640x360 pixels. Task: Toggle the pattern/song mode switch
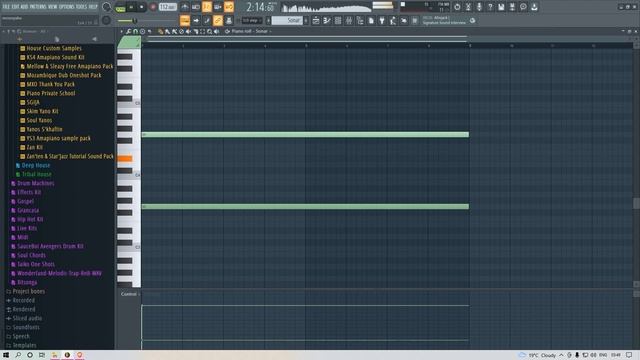coord(120,8)
